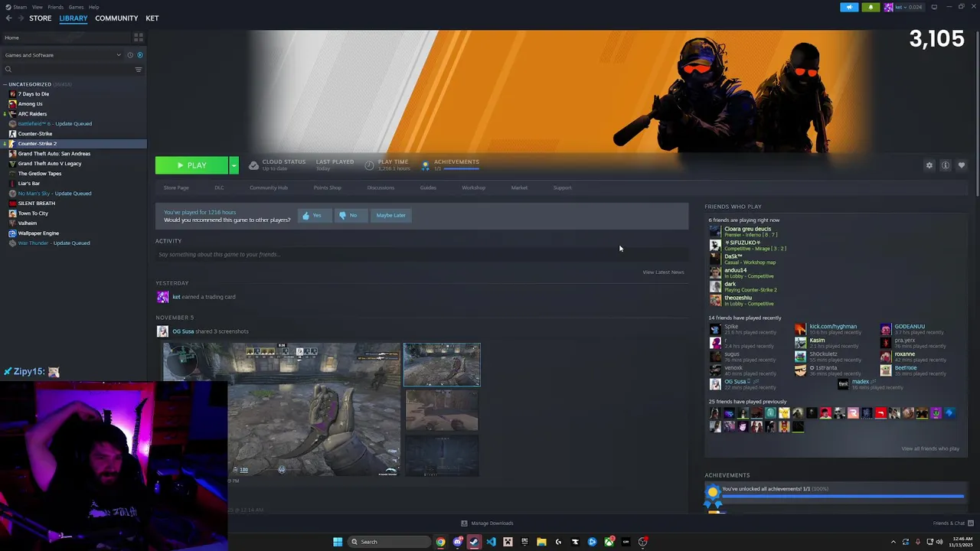980x551 pixels.
Task: Click the cloud status icon
Action: click(253, 165)
